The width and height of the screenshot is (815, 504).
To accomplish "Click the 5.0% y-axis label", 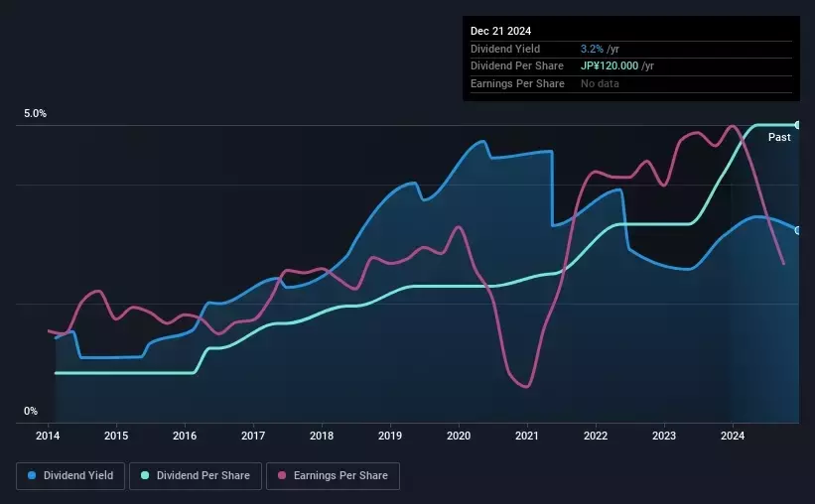I will (35, 113).
